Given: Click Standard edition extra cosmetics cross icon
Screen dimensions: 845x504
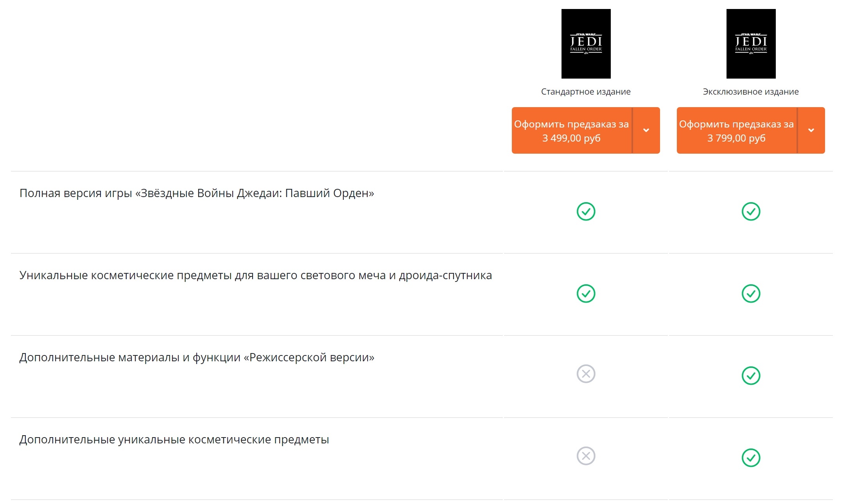Looking at the screenshot, I should pyautogui.click(x=586, y=456).
